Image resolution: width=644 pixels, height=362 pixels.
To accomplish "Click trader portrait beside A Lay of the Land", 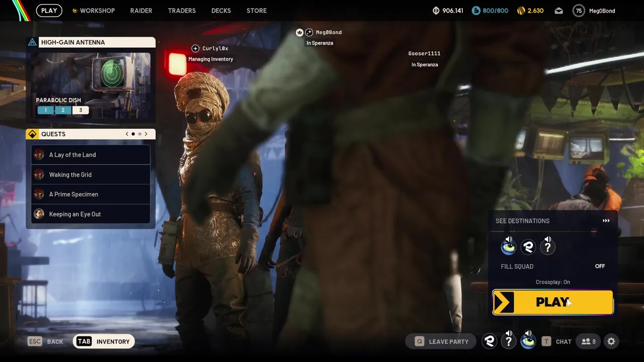I will (39, 155).
